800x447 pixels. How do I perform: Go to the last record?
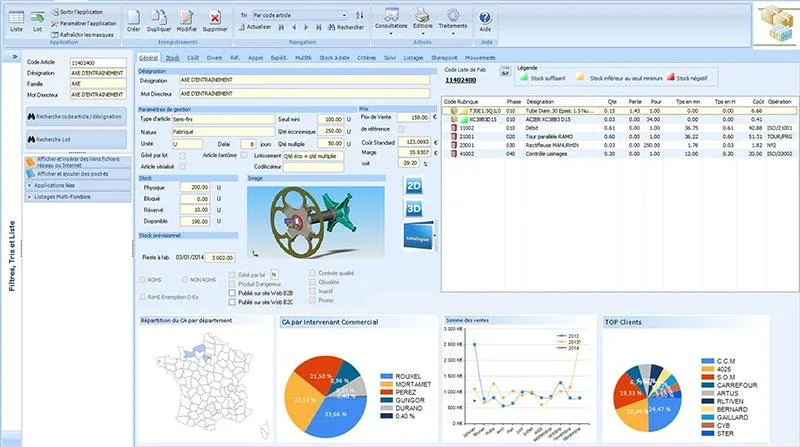318,28
